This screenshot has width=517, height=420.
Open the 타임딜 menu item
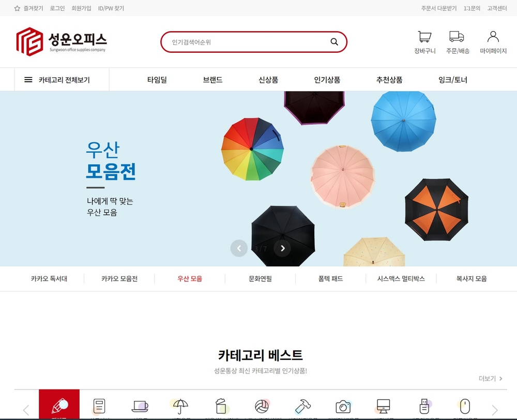[157, 80]
